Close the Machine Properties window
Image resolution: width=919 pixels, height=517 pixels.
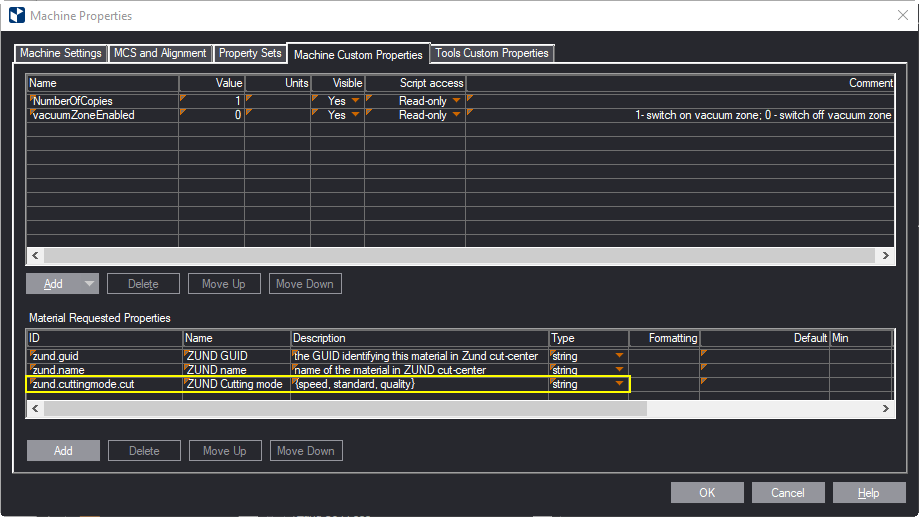click(901, 15)
